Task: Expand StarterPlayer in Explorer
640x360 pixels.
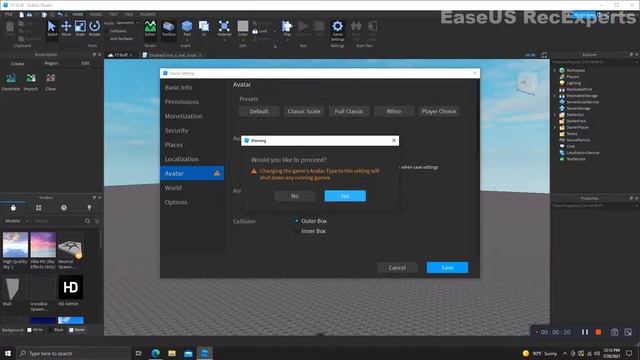Action: (x=555, y=127)
